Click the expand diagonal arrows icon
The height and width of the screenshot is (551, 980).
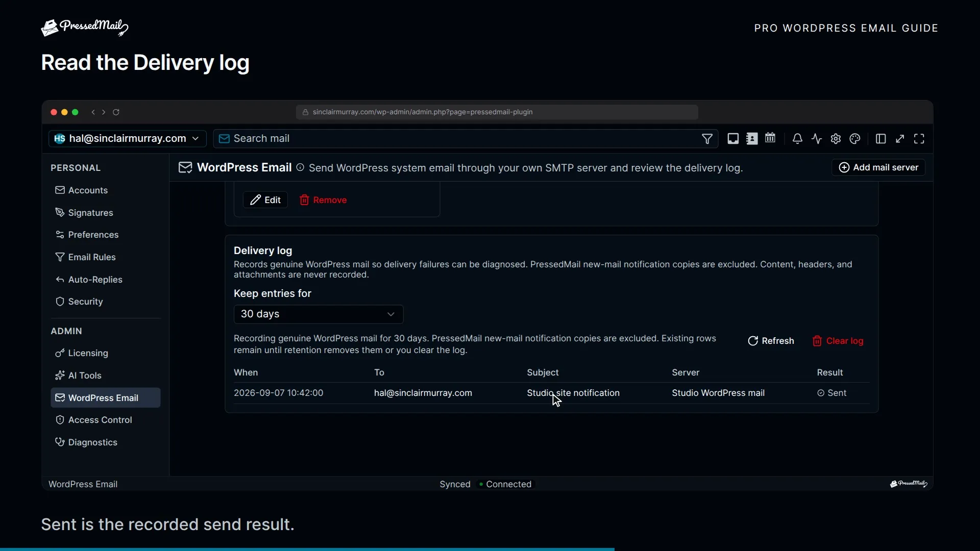[x=900, y=139]
